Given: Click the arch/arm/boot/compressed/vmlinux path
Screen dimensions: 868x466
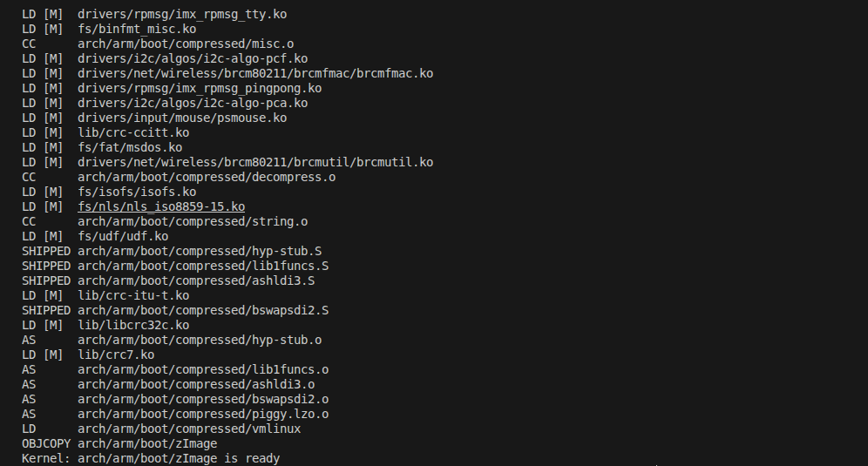Looking at the screenshot, I should (x=189, y=429).
